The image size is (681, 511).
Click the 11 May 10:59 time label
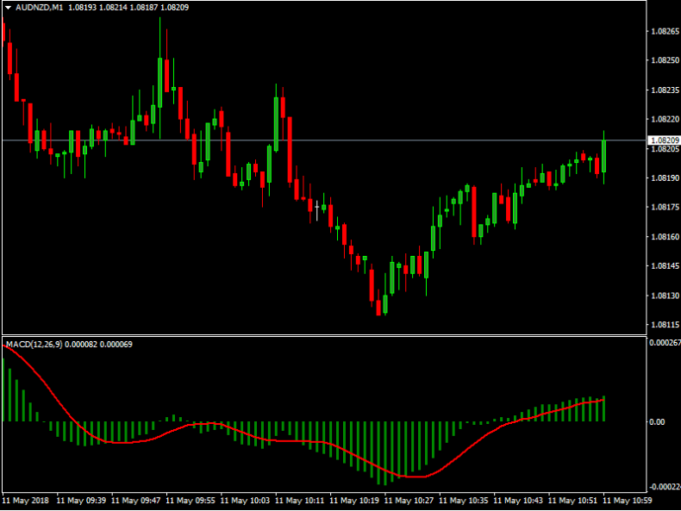pos(631,500)
